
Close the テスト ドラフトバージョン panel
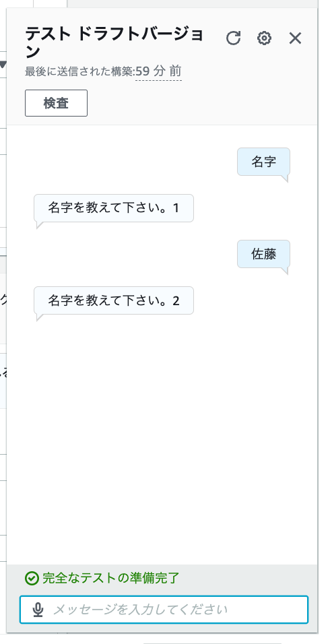(x=295, y=38)
